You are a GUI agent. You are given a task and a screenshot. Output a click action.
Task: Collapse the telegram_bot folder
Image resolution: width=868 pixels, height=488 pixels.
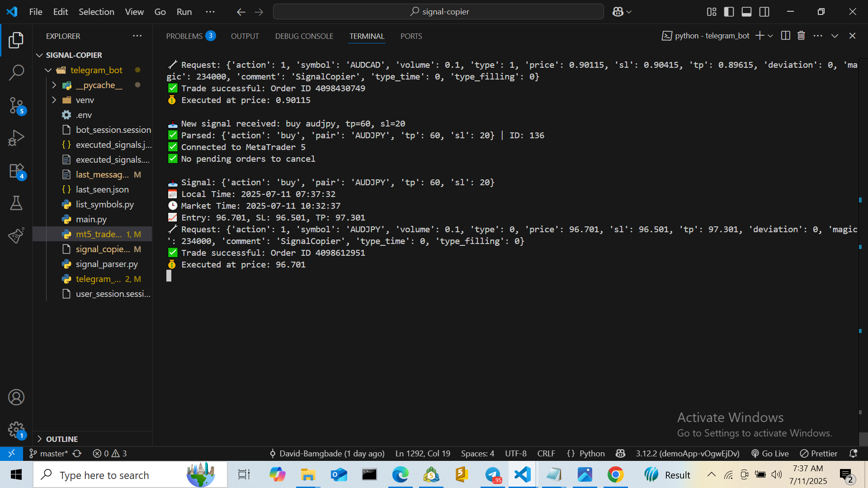48,70
